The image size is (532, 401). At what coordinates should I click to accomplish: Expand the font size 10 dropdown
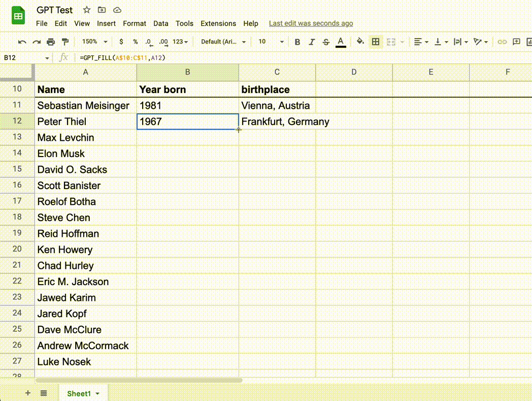click(x=270, y=42)
